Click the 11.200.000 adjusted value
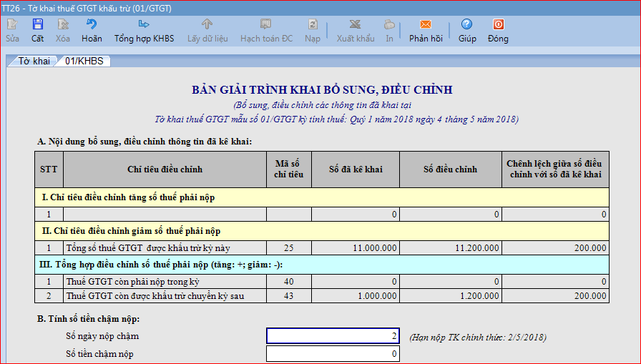Viewport: 641px width, 364px height. (x=451, y=248)
